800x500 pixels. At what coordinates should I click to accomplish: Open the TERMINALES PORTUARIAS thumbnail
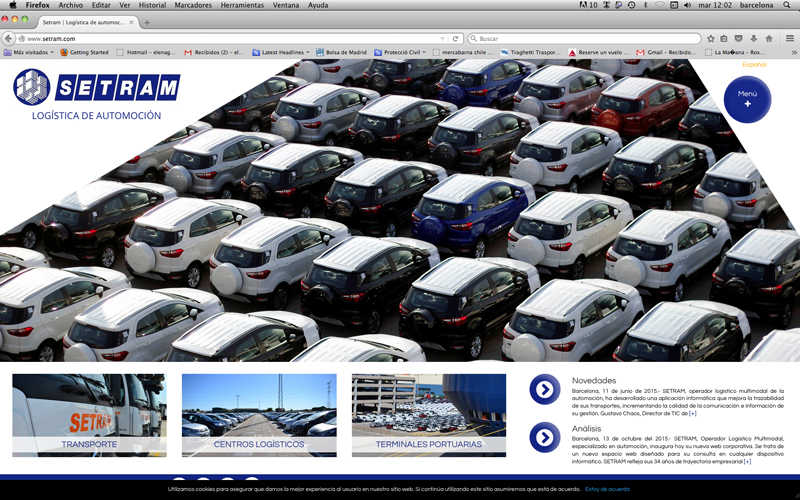(429, 415)
